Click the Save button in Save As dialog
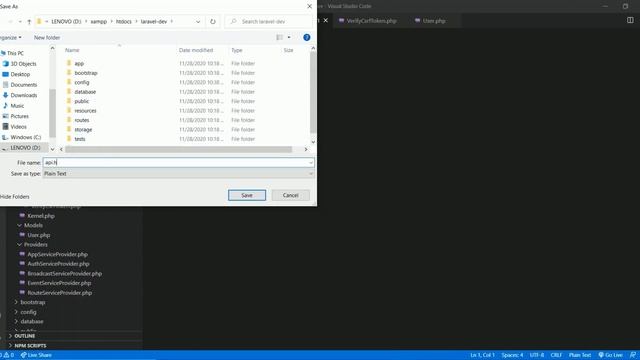The width and height of the screenshot is (640, 360). click(x=247, y=195)
